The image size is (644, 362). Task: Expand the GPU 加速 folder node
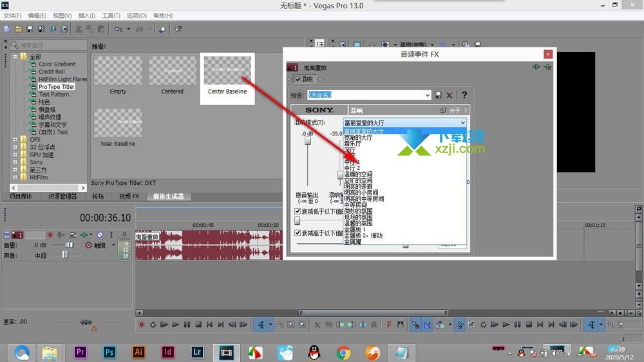point(15,155)
